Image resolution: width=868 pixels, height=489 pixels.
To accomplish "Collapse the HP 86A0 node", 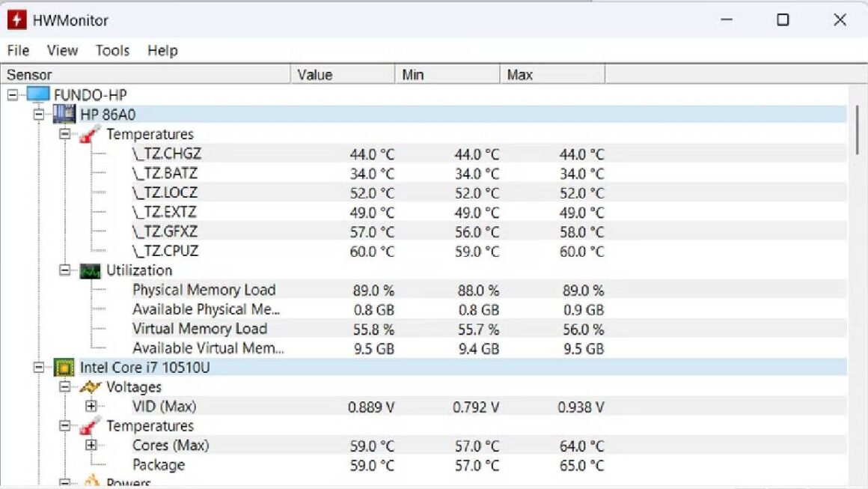I will [x=39, y=115].
